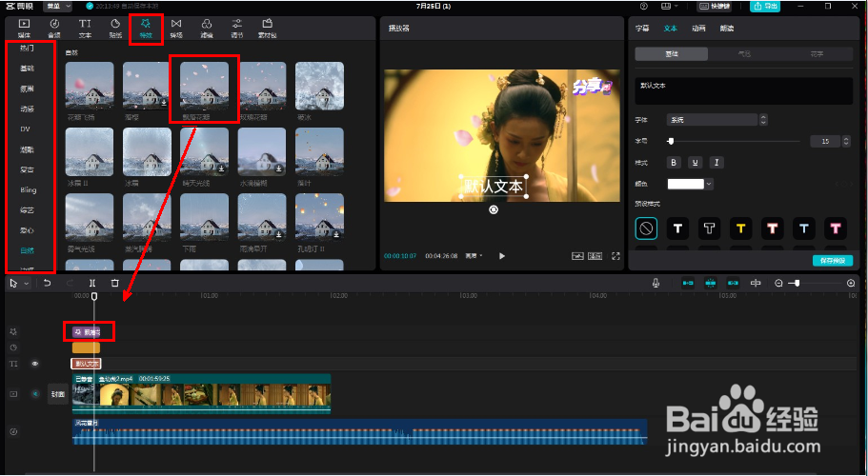Click the font list stepper arrows
The width and height of the screenshot is (868, 476).
(763, 119)
